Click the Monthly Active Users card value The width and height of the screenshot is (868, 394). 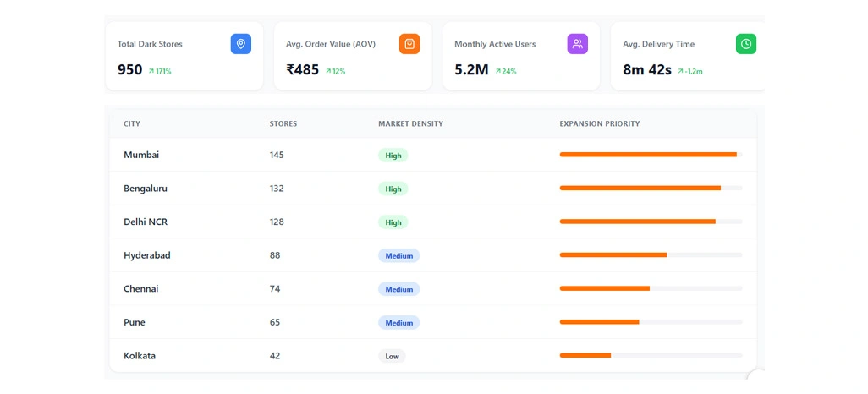[471, 70]
